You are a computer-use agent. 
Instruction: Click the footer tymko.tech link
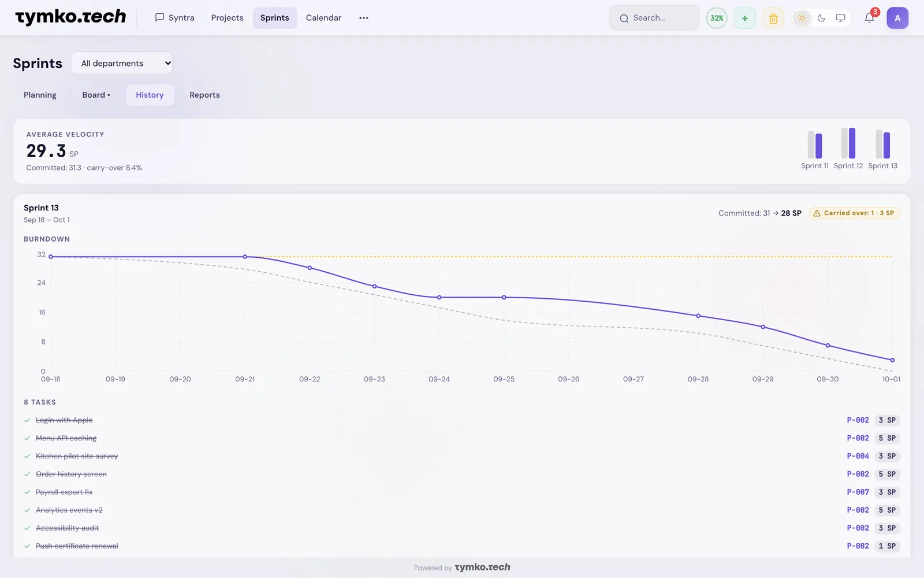pos(482,567)
